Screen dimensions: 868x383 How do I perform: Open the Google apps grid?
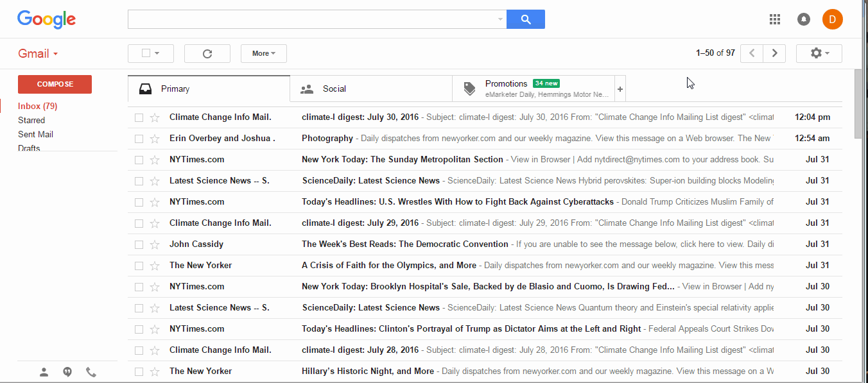coord(775,19)
